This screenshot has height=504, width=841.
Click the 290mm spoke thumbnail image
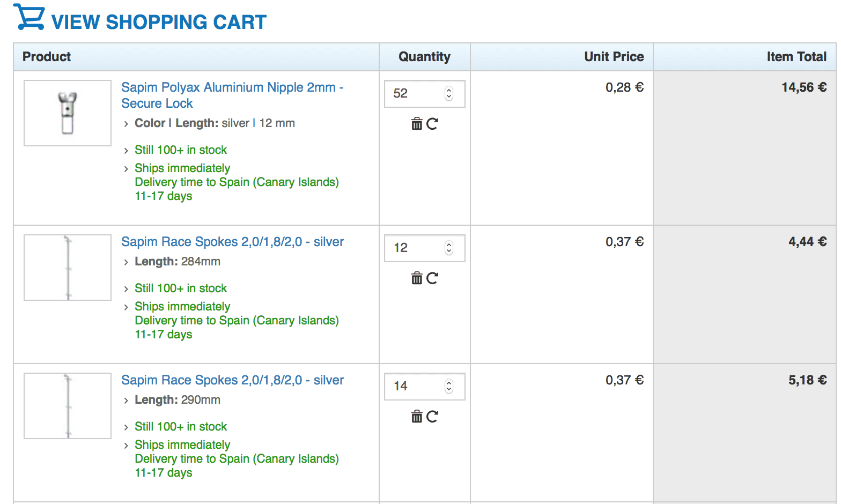click(x=68, y=406)
